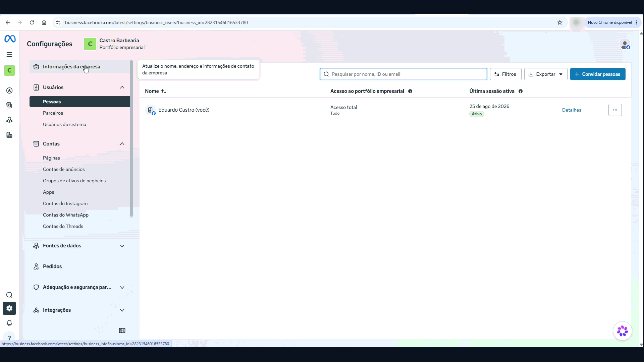Click info icon next to Última sessão ativa

521,91
